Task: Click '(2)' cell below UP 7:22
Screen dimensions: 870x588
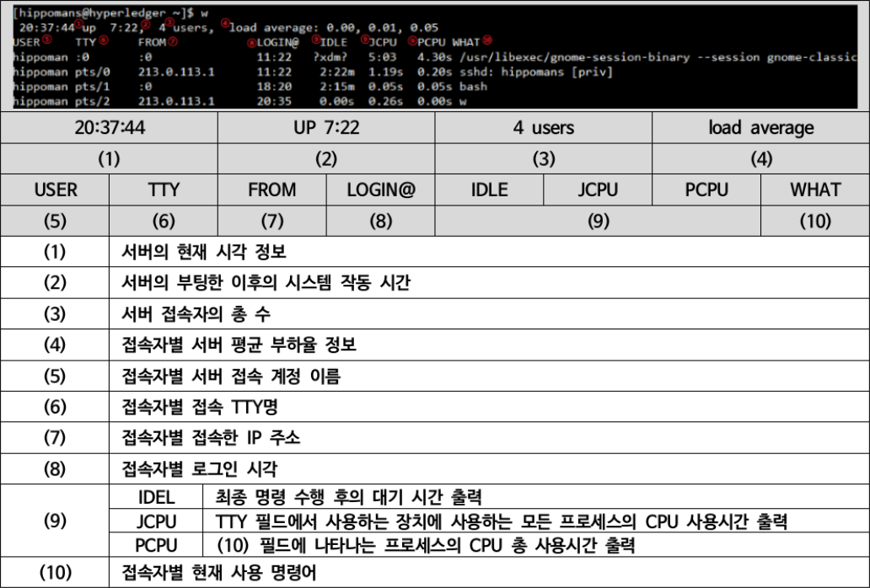Action: click(326, 159)
